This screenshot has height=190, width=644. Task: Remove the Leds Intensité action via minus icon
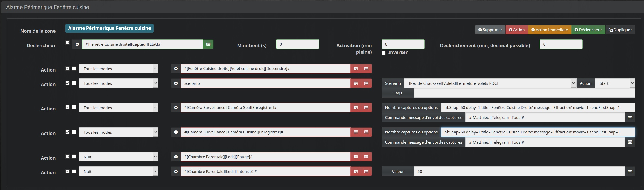point(176,171)
